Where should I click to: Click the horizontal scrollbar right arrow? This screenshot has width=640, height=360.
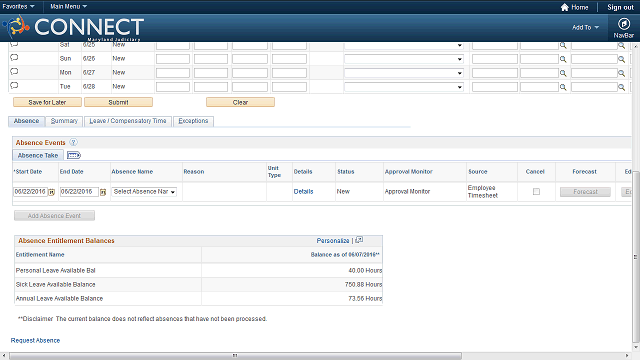tap(627, 356)
